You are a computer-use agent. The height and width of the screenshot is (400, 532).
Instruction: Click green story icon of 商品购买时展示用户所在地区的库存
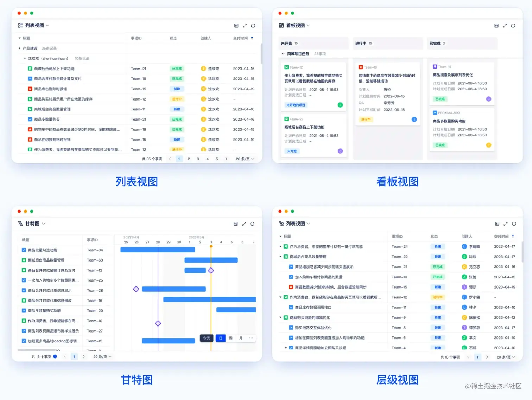tap(30, 99)
